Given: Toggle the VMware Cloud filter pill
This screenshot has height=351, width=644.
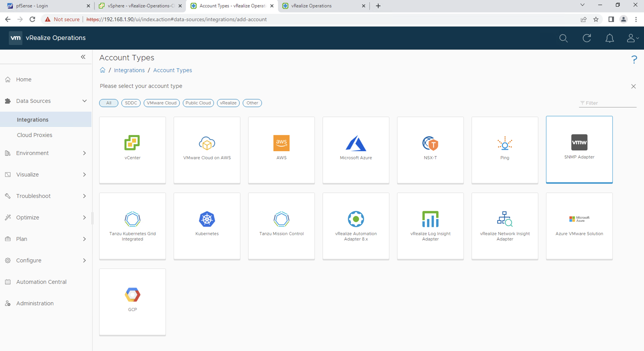Looking at the screenshot, I should click(x=161, y=103).
